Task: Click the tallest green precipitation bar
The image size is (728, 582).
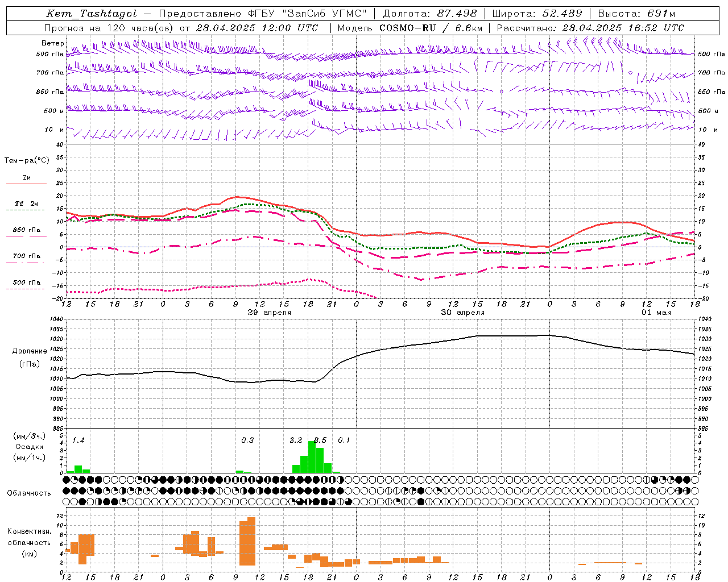Action: [x=312, y=457]
